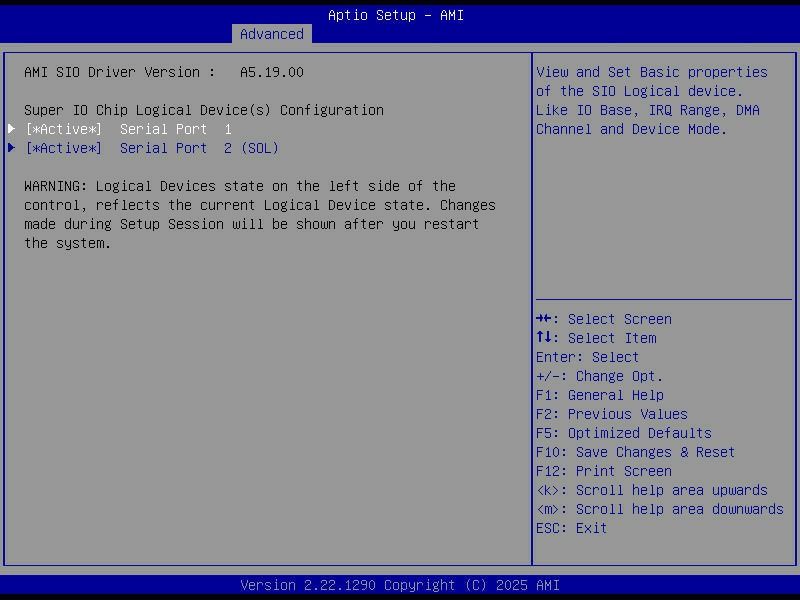Click the F5: Optimized Defaults hint
This screenshot has width=800, height=600.
click(x=623, y=433)
